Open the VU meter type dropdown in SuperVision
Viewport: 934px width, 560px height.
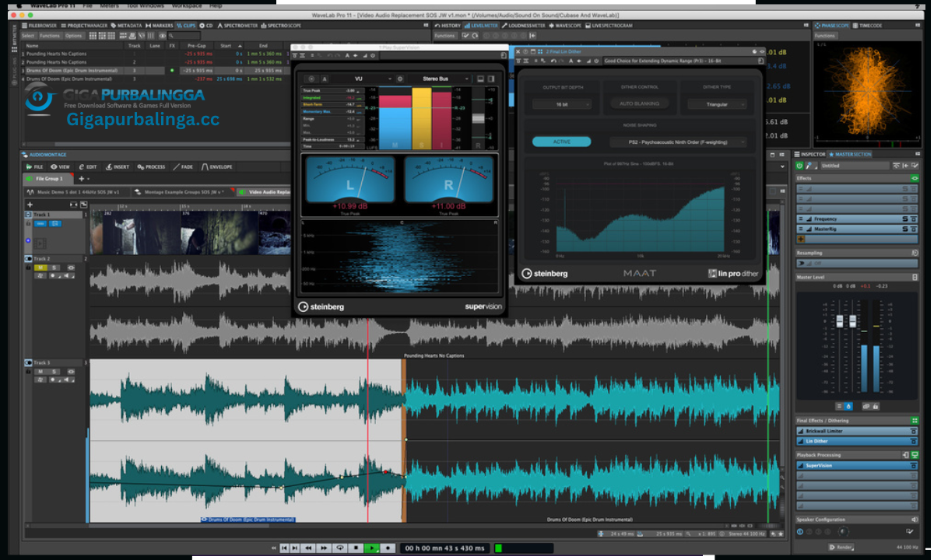point(360,79)
